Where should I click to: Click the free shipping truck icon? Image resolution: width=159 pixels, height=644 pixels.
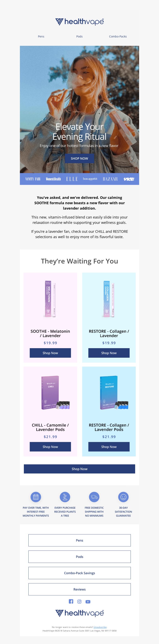tap(94, 497)
